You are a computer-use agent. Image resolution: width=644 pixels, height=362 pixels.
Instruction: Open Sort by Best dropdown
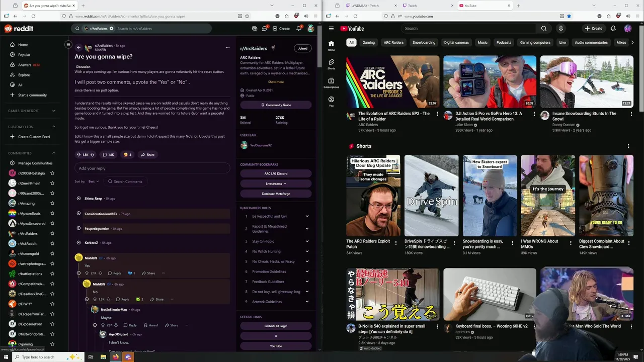point(94,182)
